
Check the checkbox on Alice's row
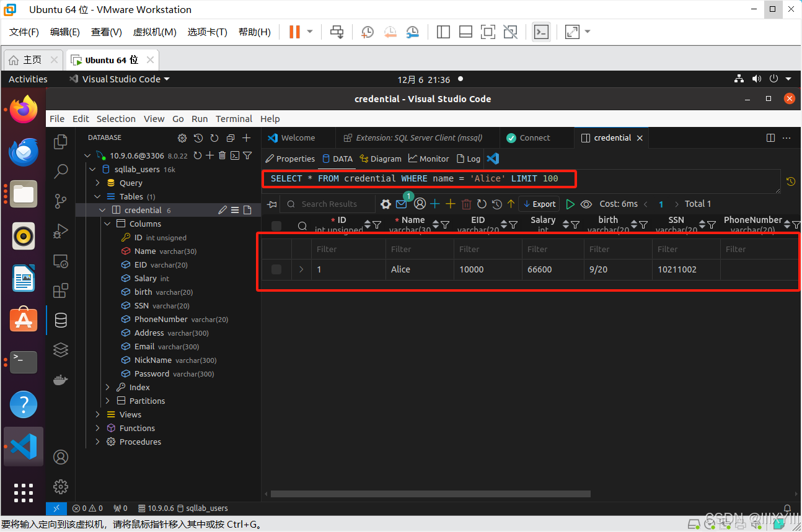coord(276,269)
